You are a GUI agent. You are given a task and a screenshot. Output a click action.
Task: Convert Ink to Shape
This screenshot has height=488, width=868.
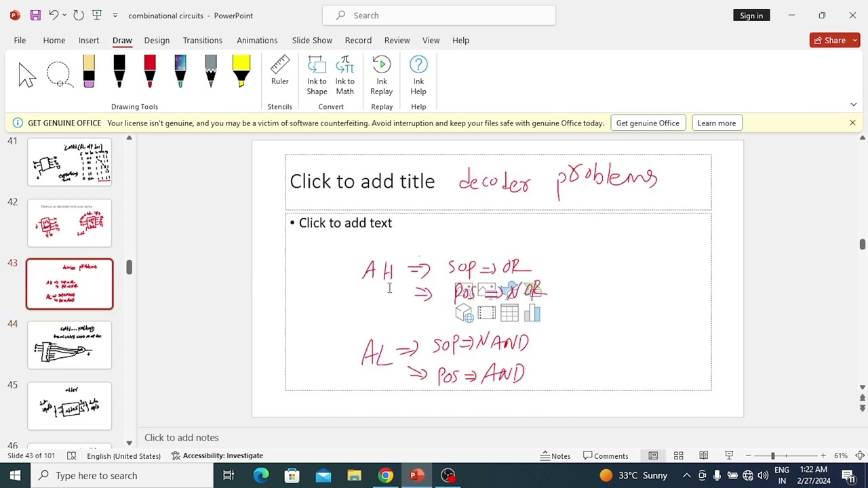pyautogui.click(x=317, y=76)
